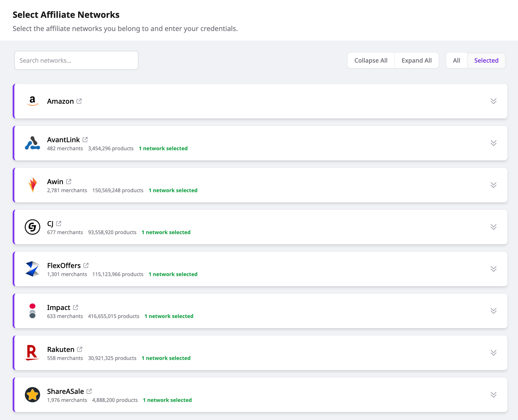Viewport: 518px width, 420px height.
Task: Click the ShareASale network name
Action: 66,391
